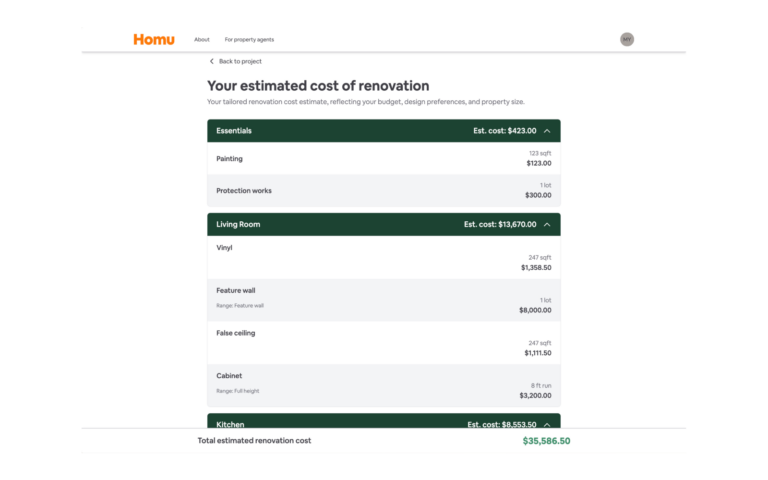Click Range: Feature wall subtext
Image resolution: width=768 pixels, height=480 pixels.
[x=240, y=306]
